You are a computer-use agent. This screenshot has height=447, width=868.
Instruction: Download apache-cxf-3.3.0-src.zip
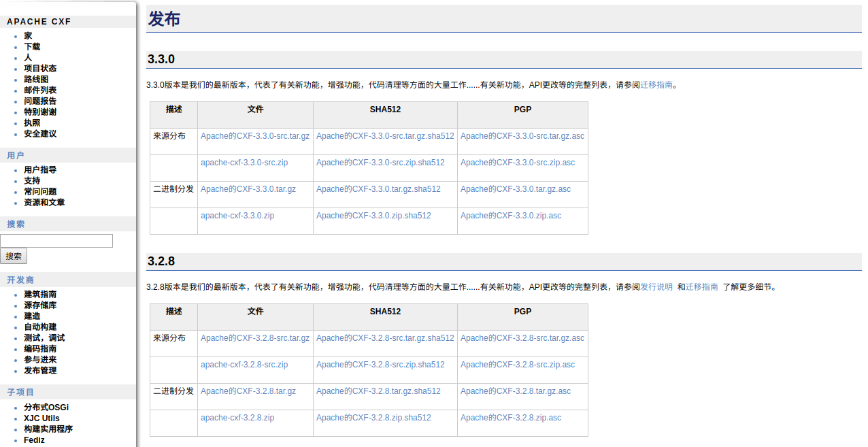click(244, 163)
